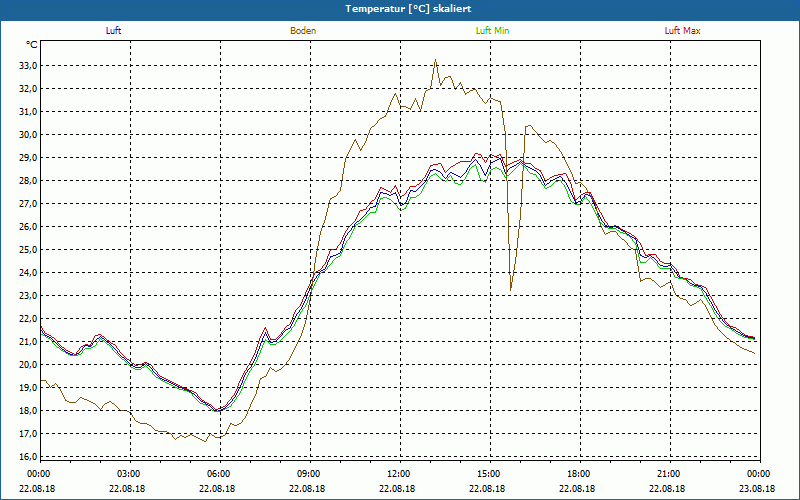Click the blue Luft legend label
The height and width of the screenshot is (500, 800).
tap(113, 31)
